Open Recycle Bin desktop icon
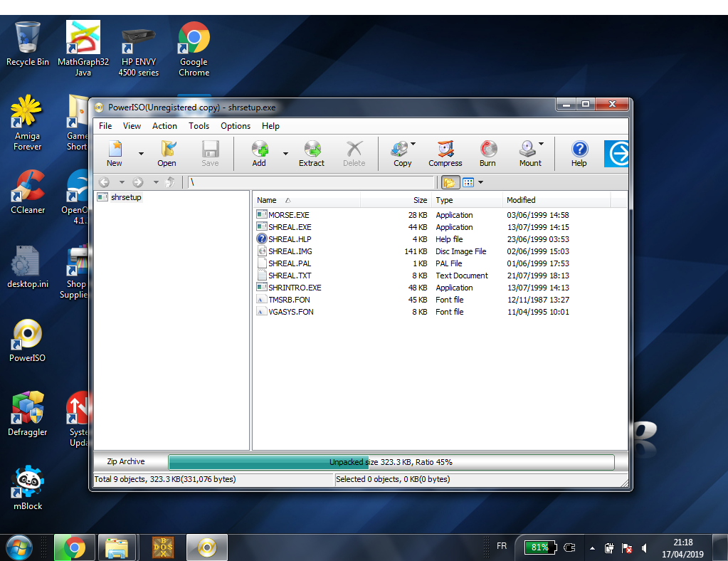This screenshot has height=561, width=728. tap(27, 44)
